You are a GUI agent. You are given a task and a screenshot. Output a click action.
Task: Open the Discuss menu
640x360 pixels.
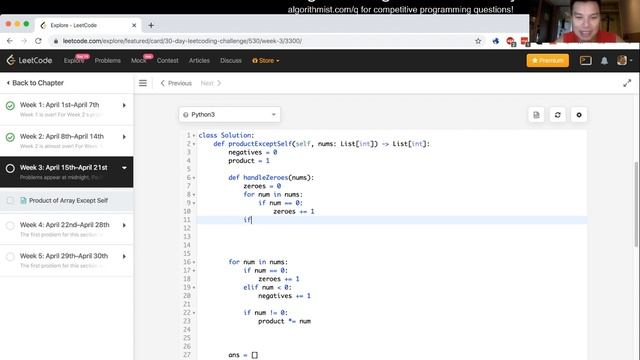[231, 60]
